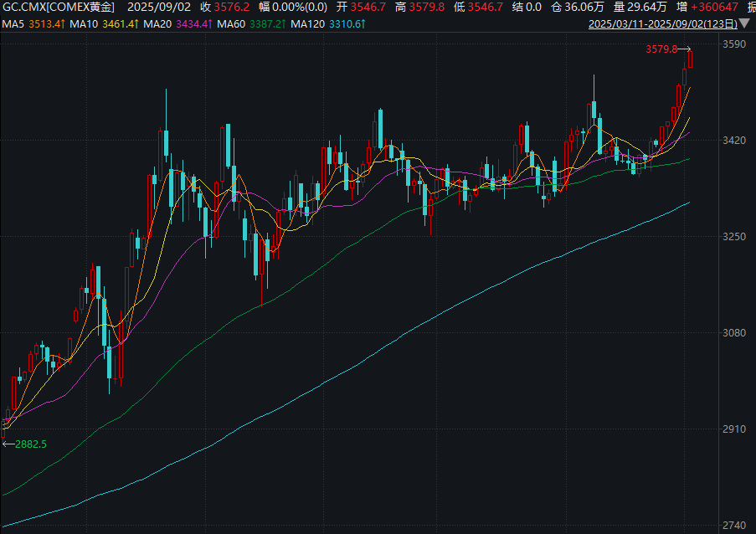Click the 3080 price axis label
Image resolution: width=756 pixels, height=534 pixels.
(x=733, y=333)
